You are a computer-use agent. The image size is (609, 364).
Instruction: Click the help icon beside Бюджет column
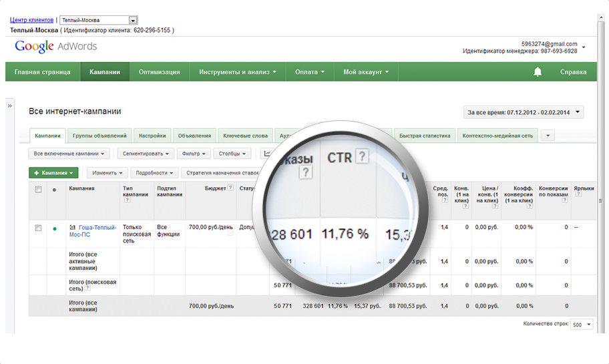click(231, 188)
